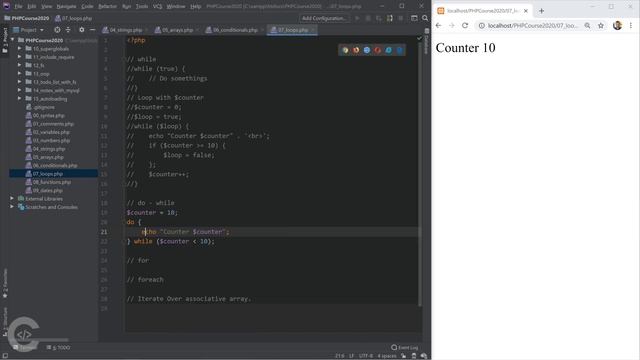Click 07_loops.php breadcrumb in navigation bar
This screenshot has width=640, height=360.
(73, 18)
